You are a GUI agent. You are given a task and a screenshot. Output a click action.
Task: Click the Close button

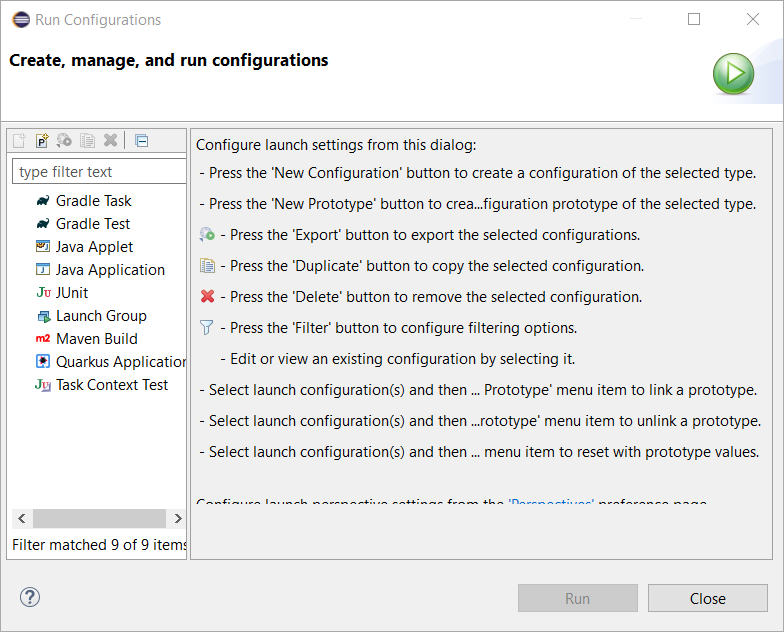707,598
